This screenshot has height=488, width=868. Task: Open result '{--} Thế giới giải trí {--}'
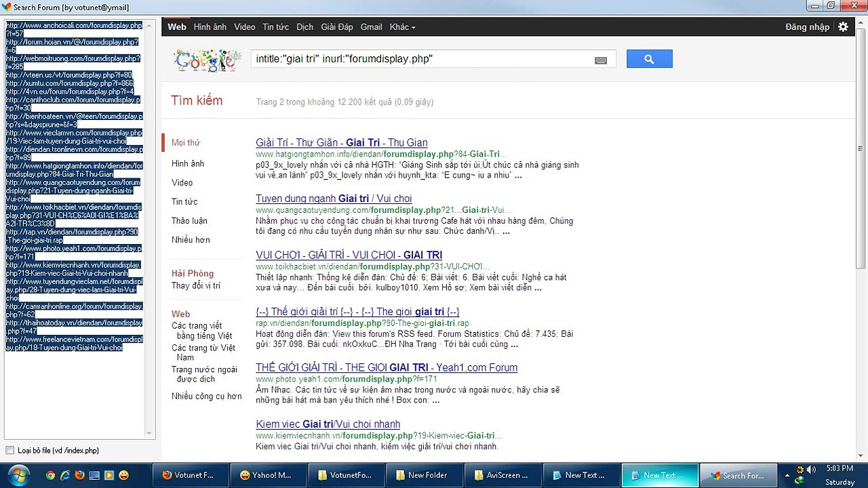click(x=357, y=312)
